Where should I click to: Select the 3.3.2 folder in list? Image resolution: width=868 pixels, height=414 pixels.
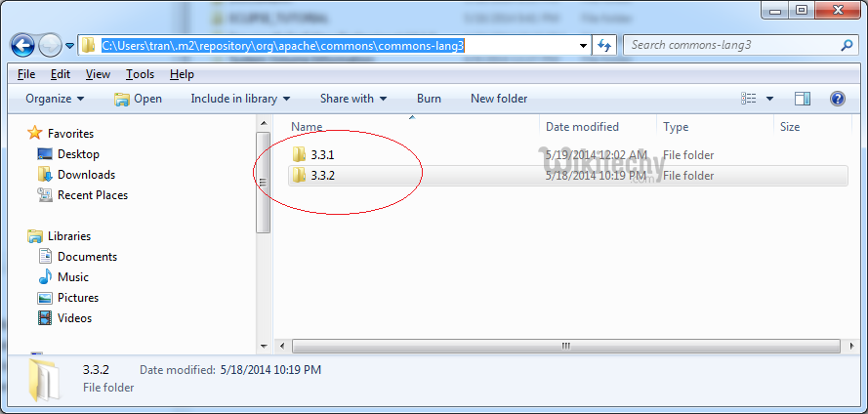321,176
